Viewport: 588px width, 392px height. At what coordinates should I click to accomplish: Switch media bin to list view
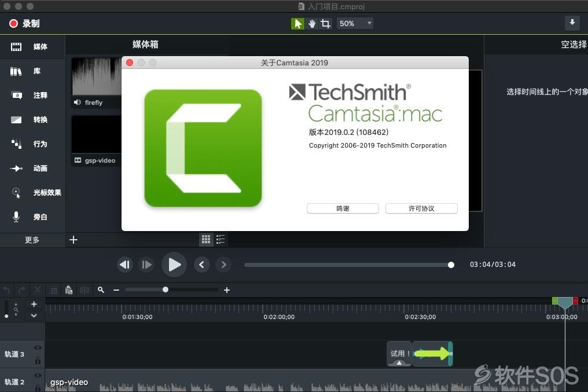(x=220, y=239)
